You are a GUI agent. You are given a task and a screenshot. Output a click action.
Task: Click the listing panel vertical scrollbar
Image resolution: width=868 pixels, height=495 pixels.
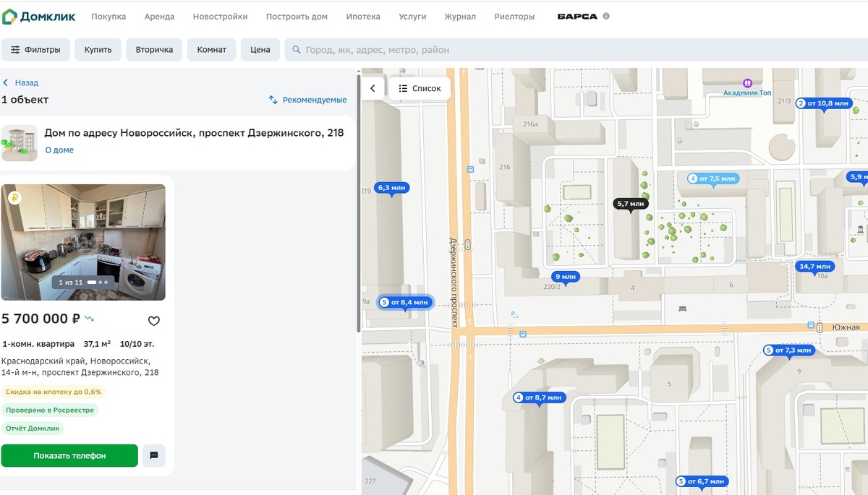359,202
